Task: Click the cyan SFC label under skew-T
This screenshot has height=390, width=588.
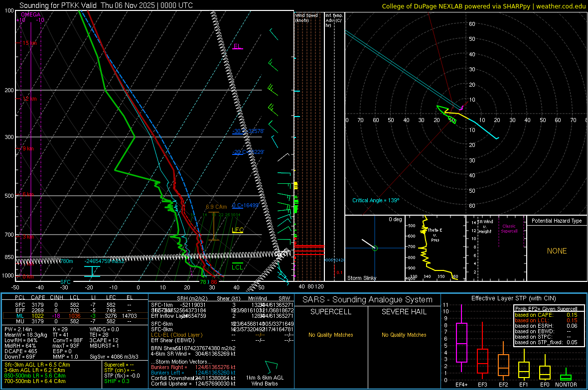Action: point(65,282)
